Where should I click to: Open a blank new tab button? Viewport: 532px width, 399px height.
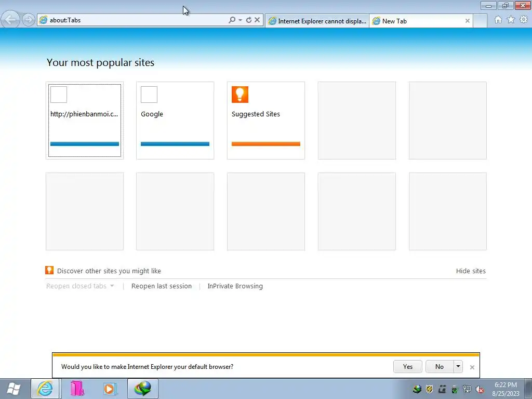[x=480, y=21]
